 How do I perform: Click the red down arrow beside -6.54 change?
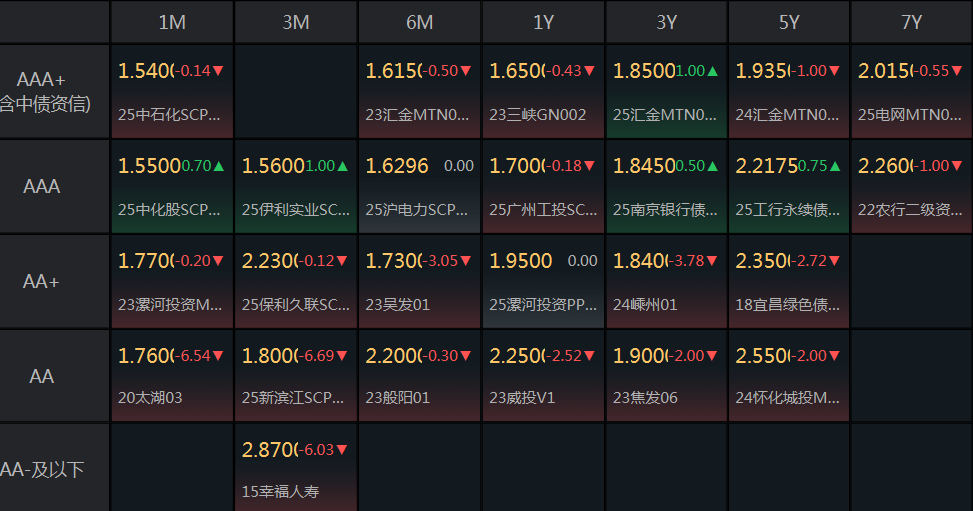pos(218,356)
